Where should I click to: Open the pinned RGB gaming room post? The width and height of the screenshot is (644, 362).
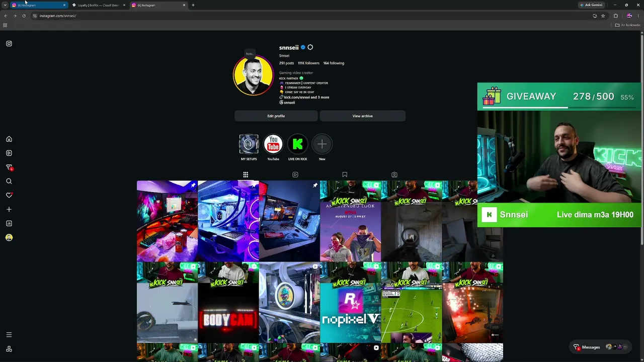point(167,221)
